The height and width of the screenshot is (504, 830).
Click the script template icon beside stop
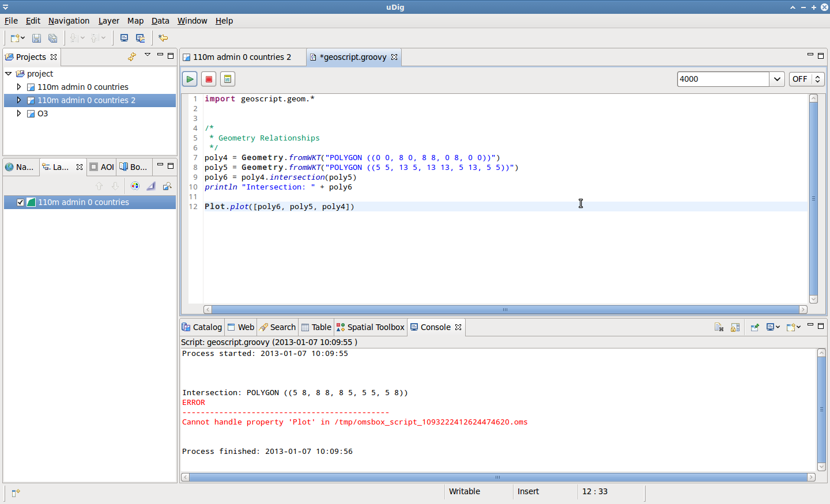228,79
